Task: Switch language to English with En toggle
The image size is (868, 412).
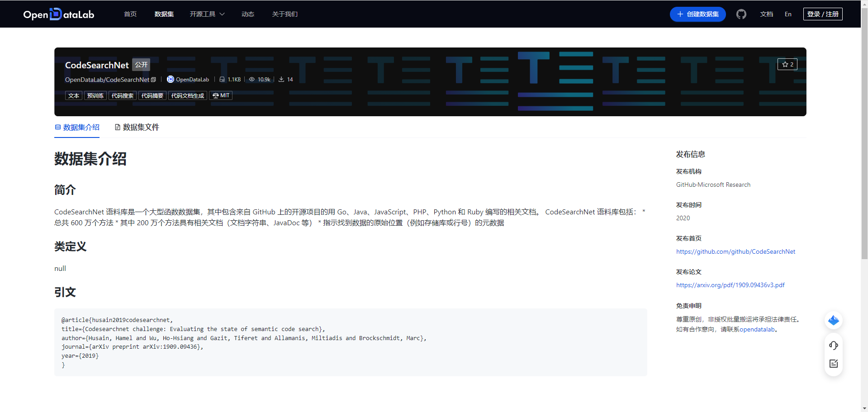Action: (x=788, y=14)
